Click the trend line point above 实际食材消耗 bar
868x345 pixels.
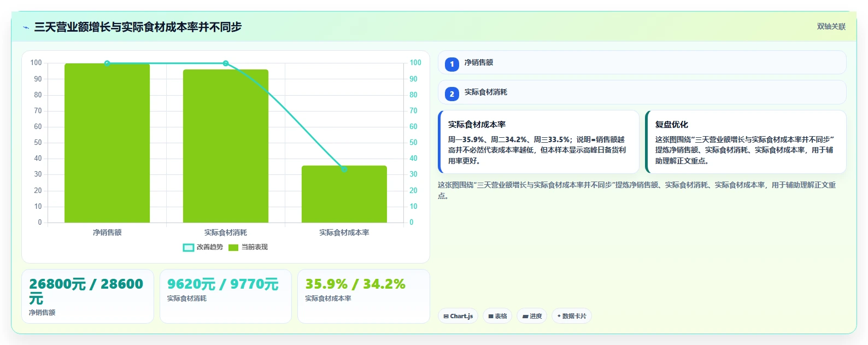(226, 63)
